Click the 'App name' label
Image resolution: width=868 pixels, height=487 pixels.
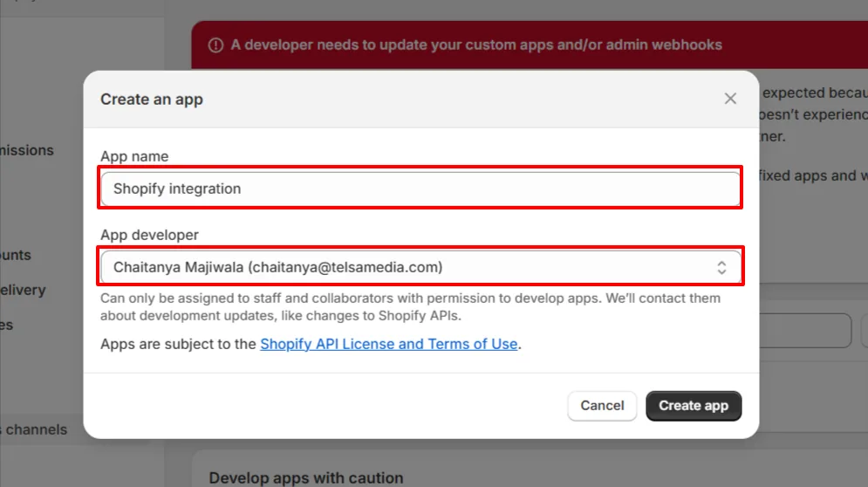tap(134, 156)
